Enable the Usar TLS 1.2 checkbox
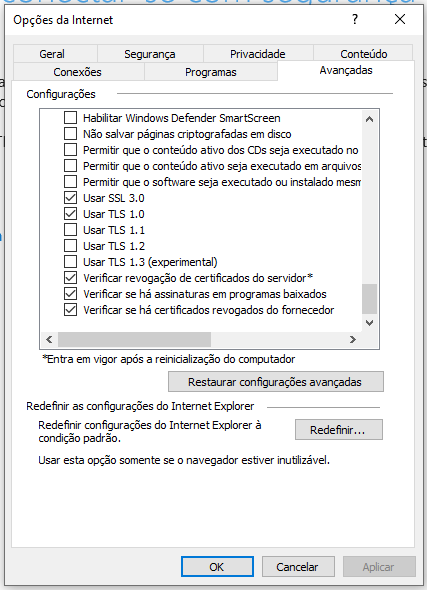Screen dimensions: 427x590 coord(70,246)
